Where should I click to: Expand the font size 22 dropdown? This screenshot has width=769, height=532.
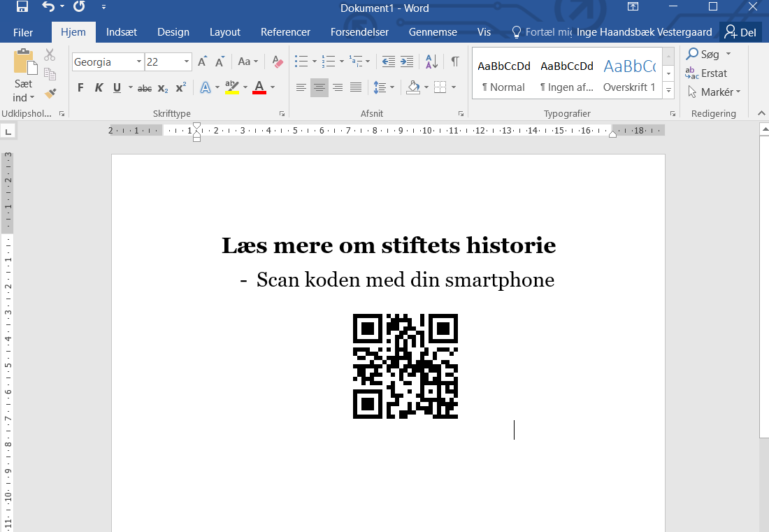coord(186,62)
